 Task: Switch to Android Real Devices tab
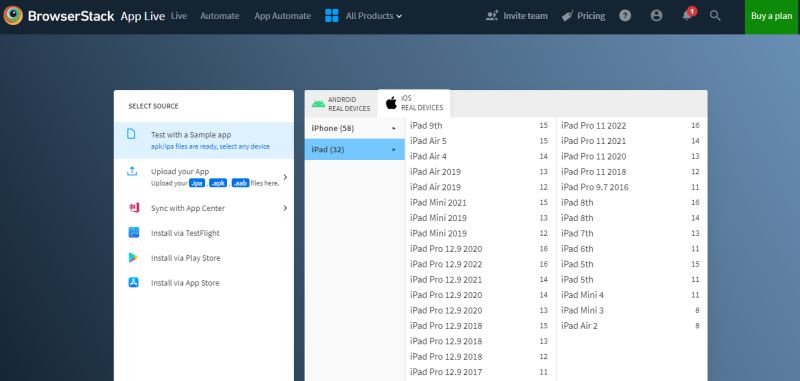(341, 104)
